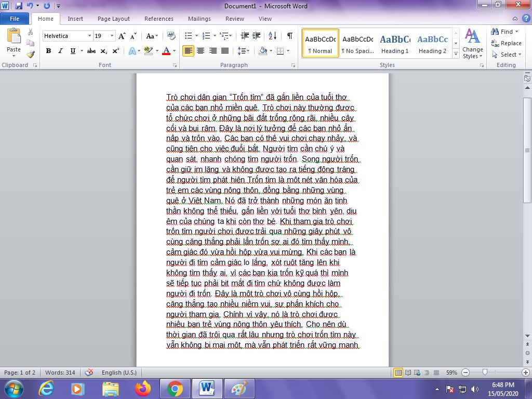
Task: Click the Shrink Font icon
Action: click(x=134, y=36)
